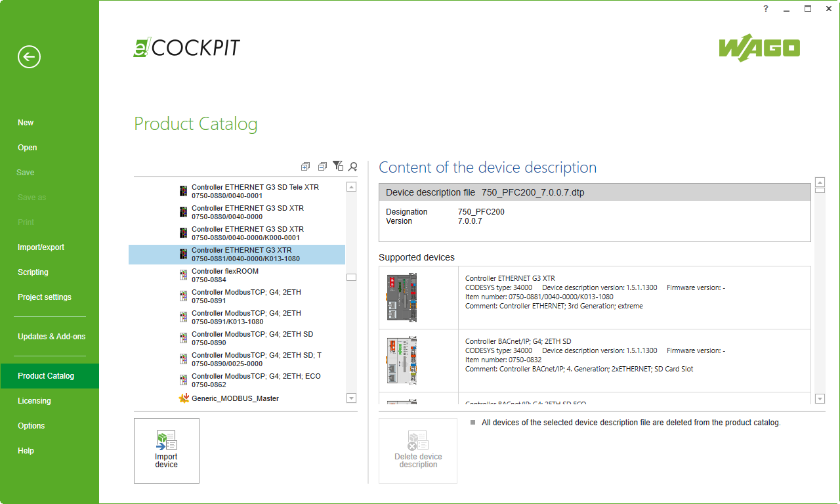The height and width of the screenshot is (504, 840).
Task: Click the device list scroll-down arrow
Action: click(x=351, y=398)
